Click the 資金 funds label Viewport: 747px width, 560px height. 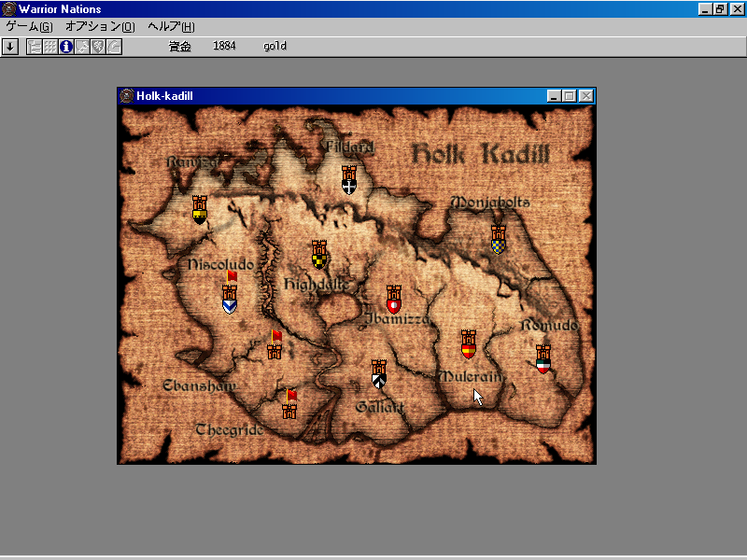(180, 46)
